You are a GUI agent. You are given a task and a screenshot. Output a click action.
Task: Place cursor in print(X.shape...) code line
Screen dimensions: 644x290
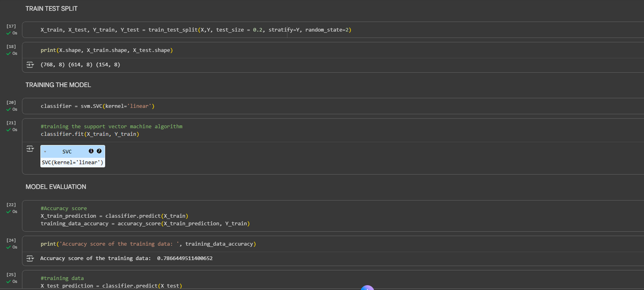(x=106, y=50)
